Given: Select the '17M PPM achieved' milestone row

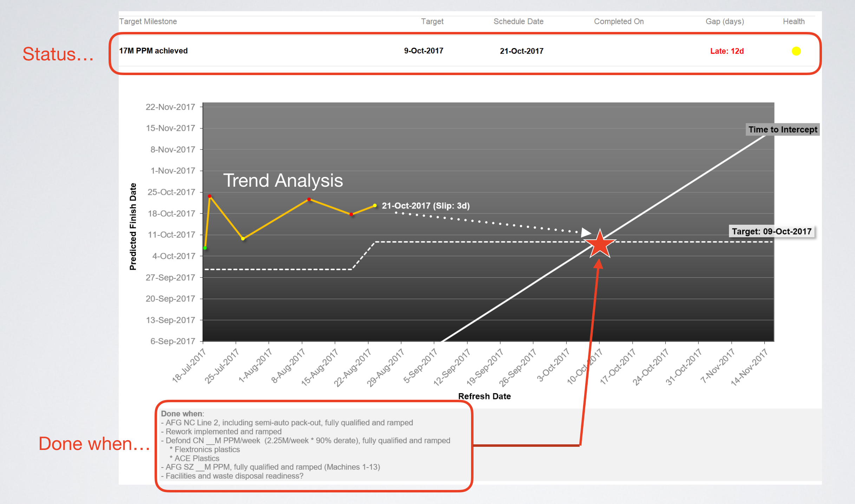Looking at the screenshot, I should pos(466,51).
